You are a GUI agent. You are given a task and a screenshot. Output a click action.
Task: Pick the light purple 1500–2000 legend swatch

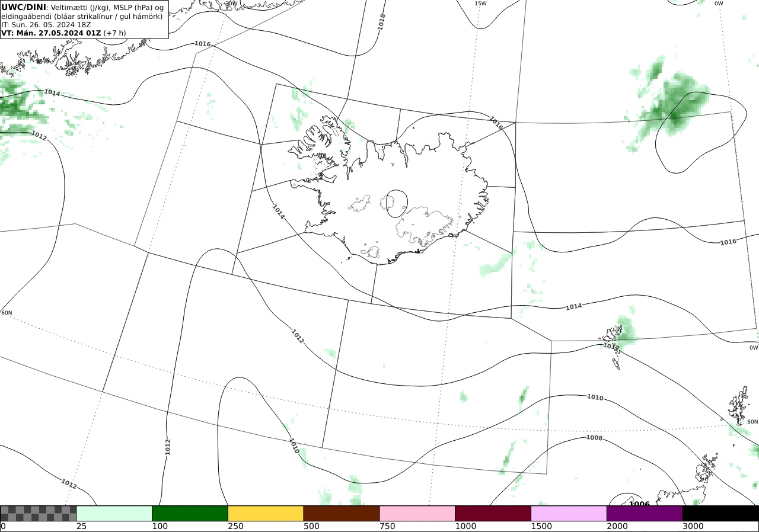tap(569, 513)
